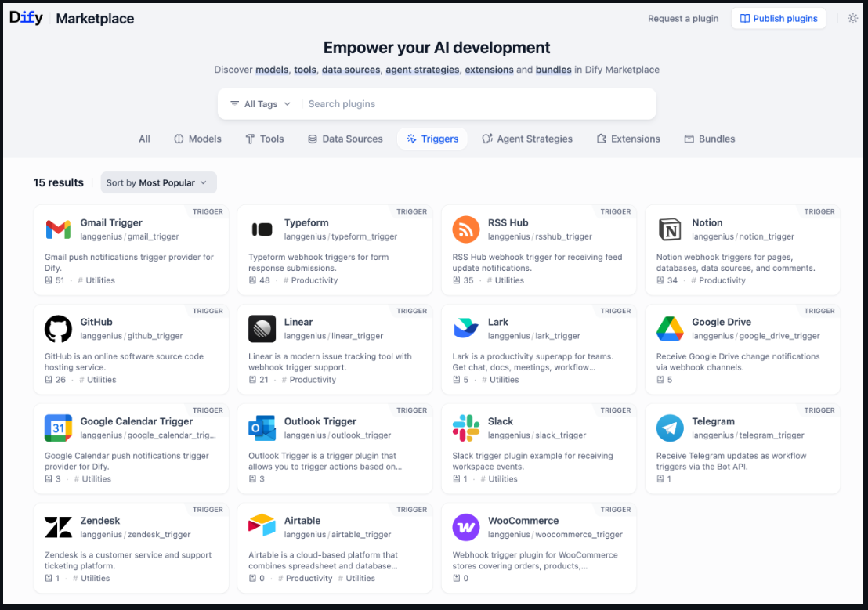The image size is (868, 610).
Task: Click the WooCommerce purple icon
Action: [466, 528]
